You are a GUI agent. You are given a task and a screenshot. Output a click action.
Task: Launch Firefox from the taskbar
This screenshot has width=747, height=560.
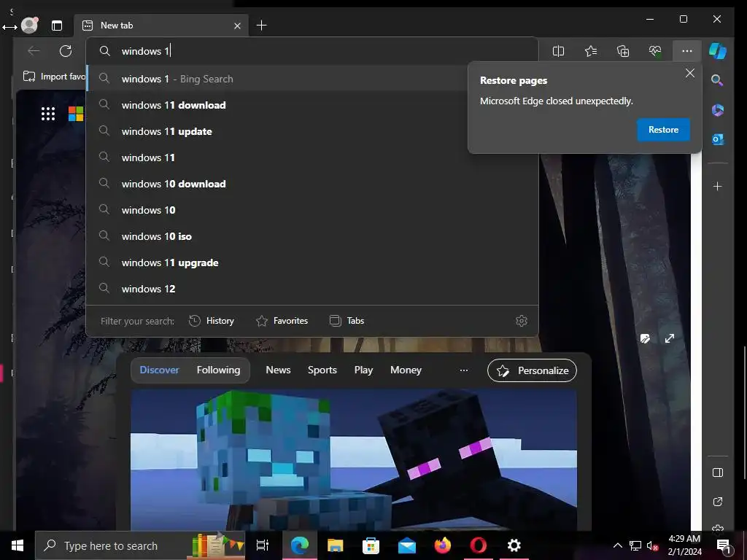(443, 545)
